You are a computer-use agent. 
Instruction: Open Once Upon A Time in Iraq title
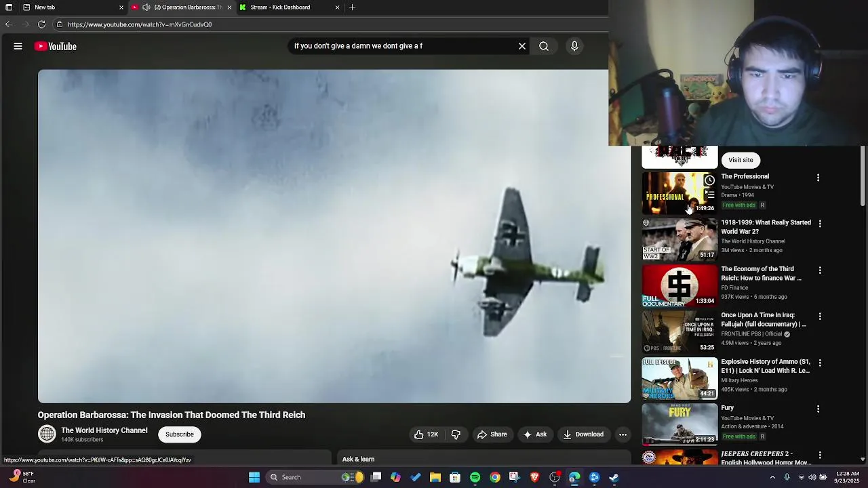tap(764, 320)
